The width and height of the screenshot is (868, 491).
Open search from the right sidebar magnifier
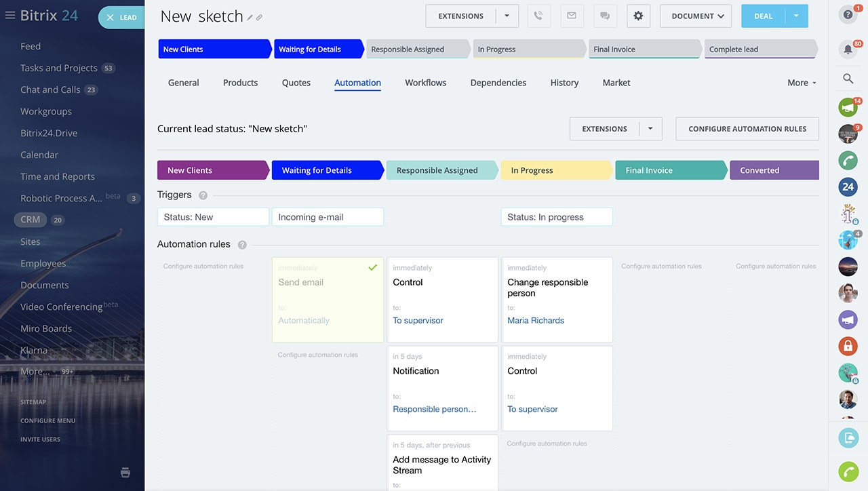tap(848, 78)
